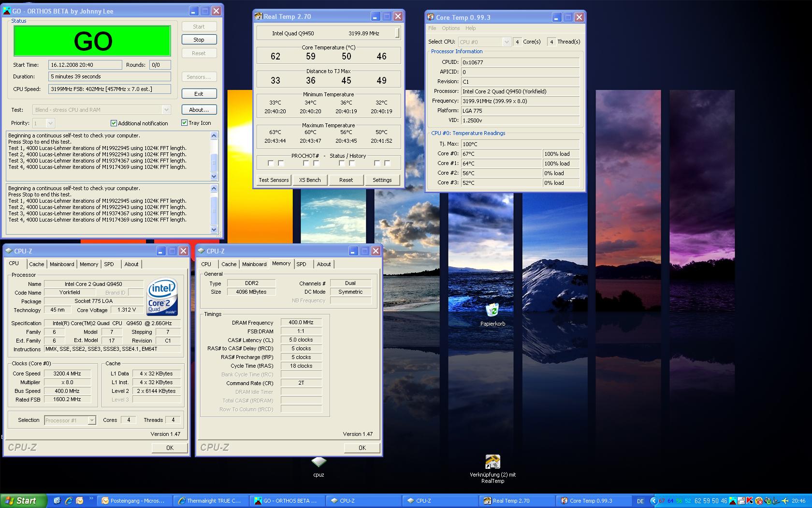Open the CPU tab in the right CPU-Z window
812x508 pixels.
[x=206, y=264]
